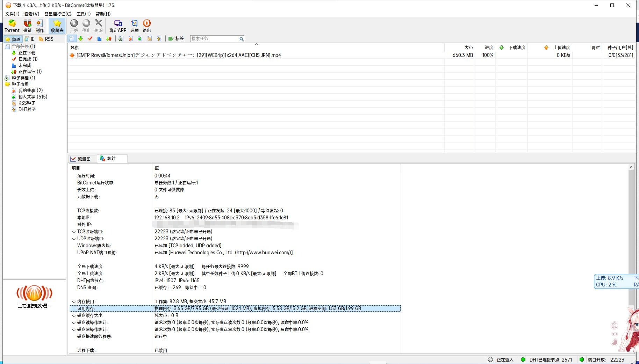639x364 pixels.
Task: Expand the 磁盘读操作统计 row
Action: 74,323
